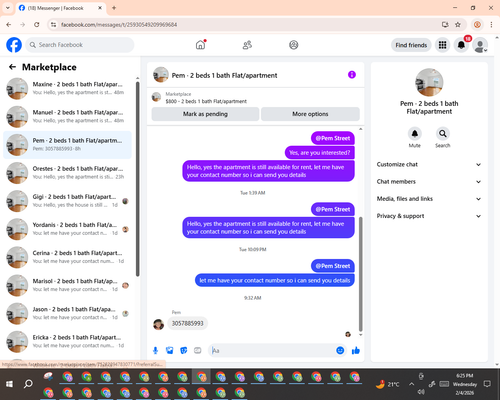The height and width of the screenshot is (400, 500).
Task: Open the Groups icon in top navigation
Action: (294, 45)
